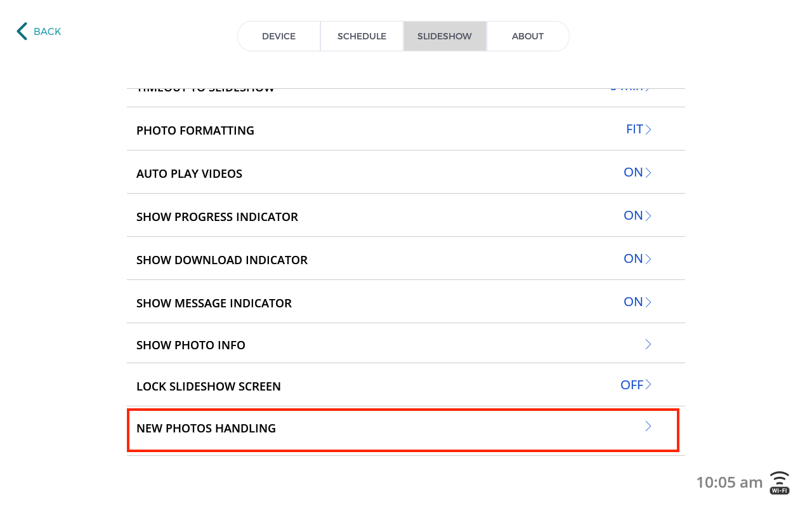Expand the NEW PHOTOS HANDLING chevron
Viewport: 812px width, 508px height.
pyautogui.click(x=648, y=427)
